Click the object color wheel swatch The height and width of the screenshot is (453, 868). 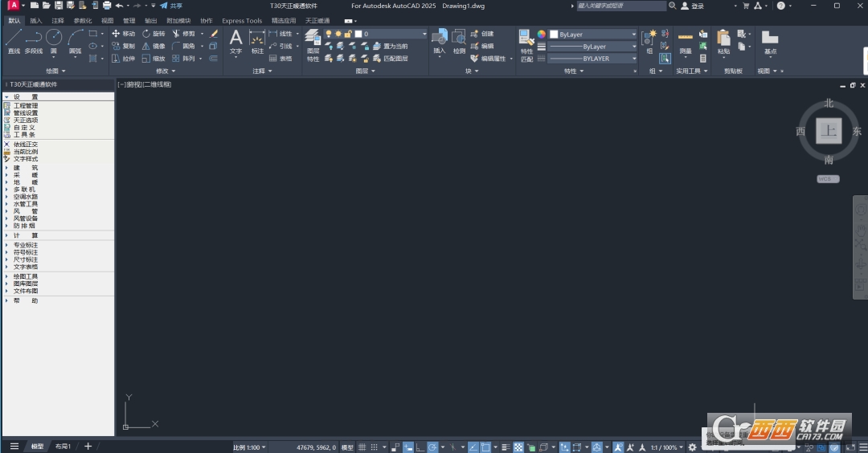coord(542,35)
